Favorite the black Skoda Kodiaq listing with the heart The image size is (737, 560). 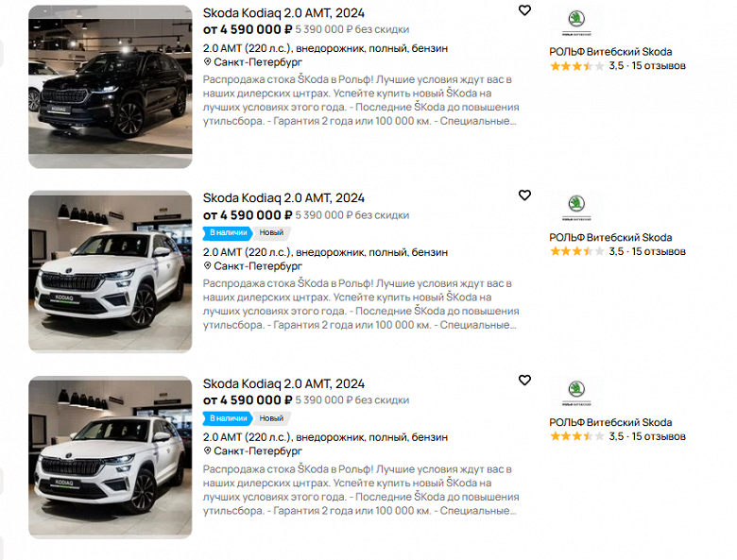pos(525,10)
